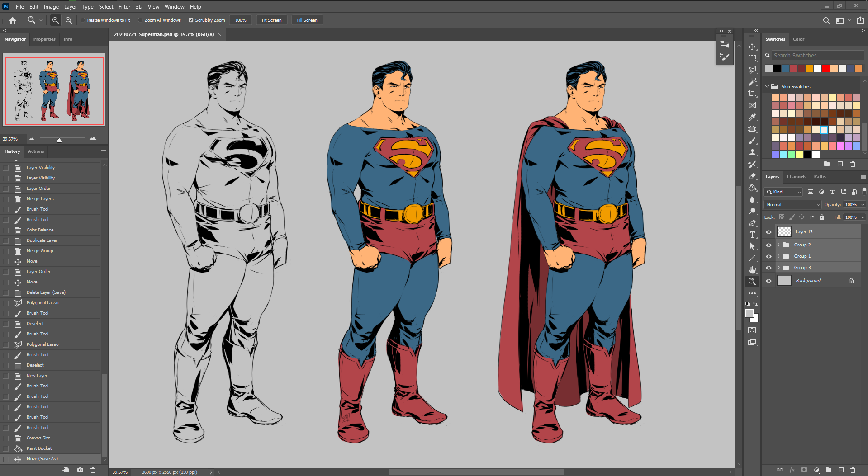
Task: Open the Filter menu
Action: tap(124, 7)
